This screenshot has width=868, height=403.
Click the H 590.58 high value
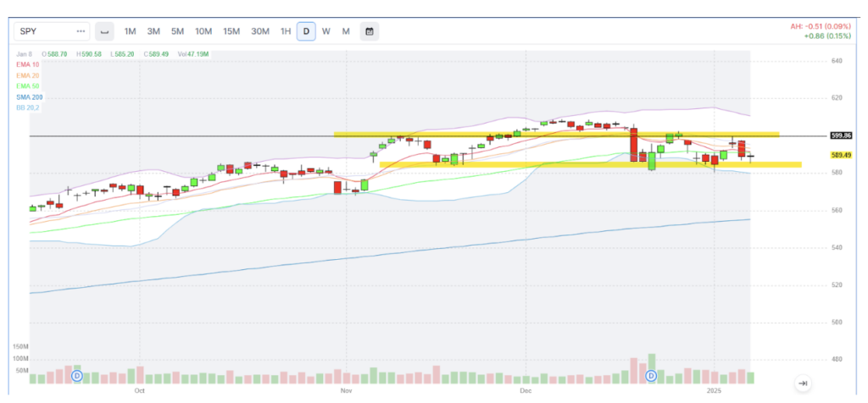pos(90,55)
